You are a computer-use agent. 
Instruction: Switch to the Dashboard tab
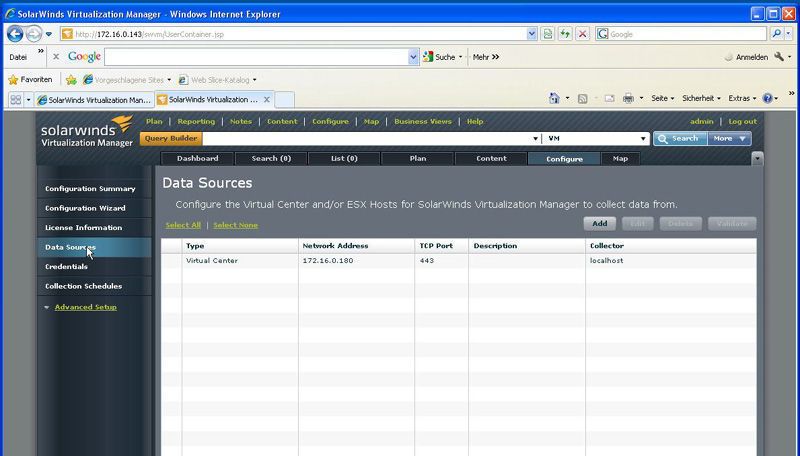(x=197, y=159)
